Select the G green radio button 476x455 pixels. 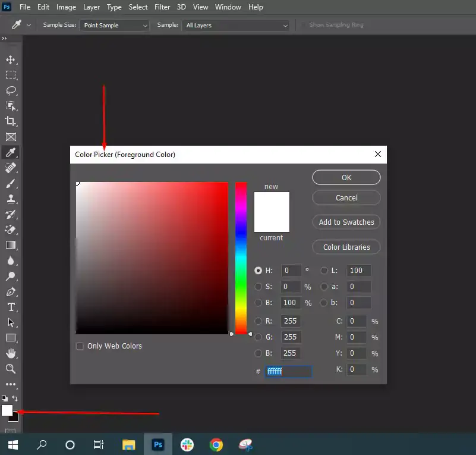pyautogui.click(x=258, y=337)
